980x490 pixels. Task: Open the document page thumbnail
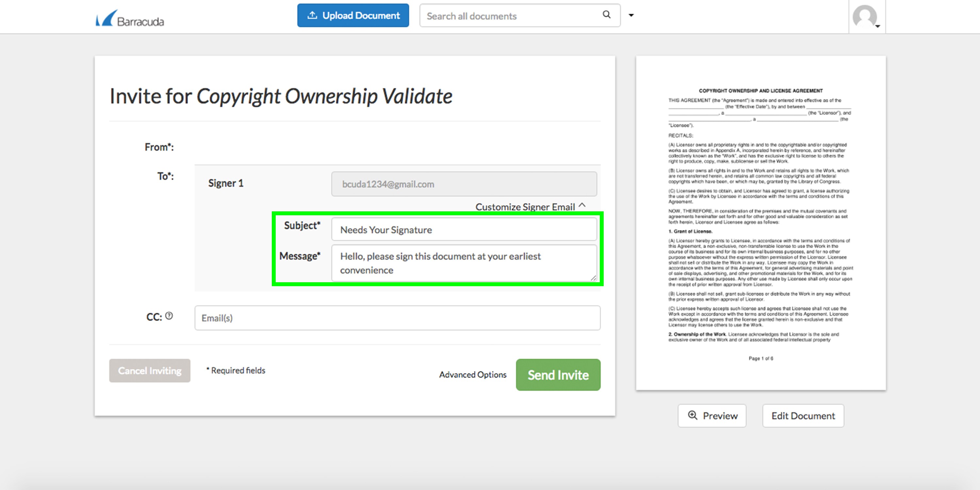click(x=760, y=223)
